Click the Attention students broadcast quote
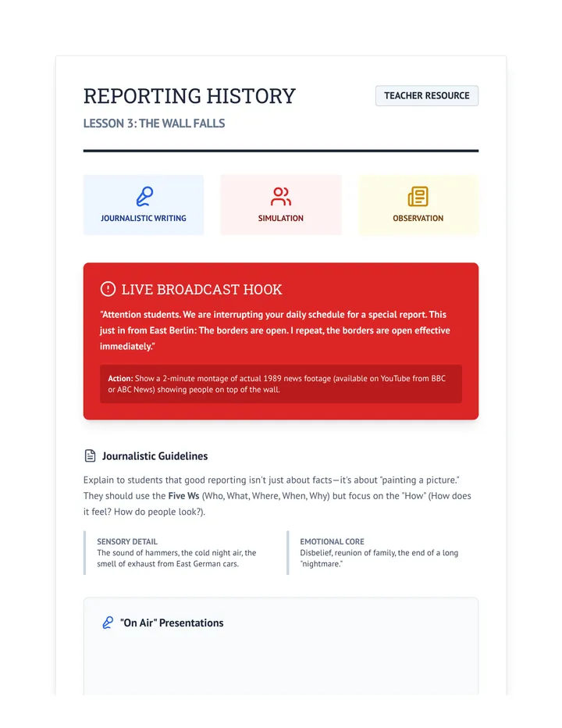Screen dimensions: 562x728 click(x=275, y=330)
